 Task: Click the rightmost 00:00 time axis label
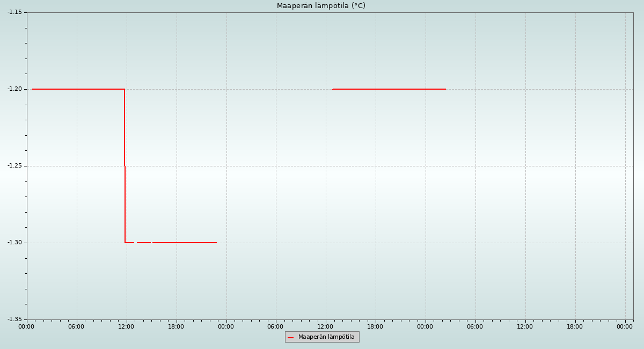[x=625, y=326]
